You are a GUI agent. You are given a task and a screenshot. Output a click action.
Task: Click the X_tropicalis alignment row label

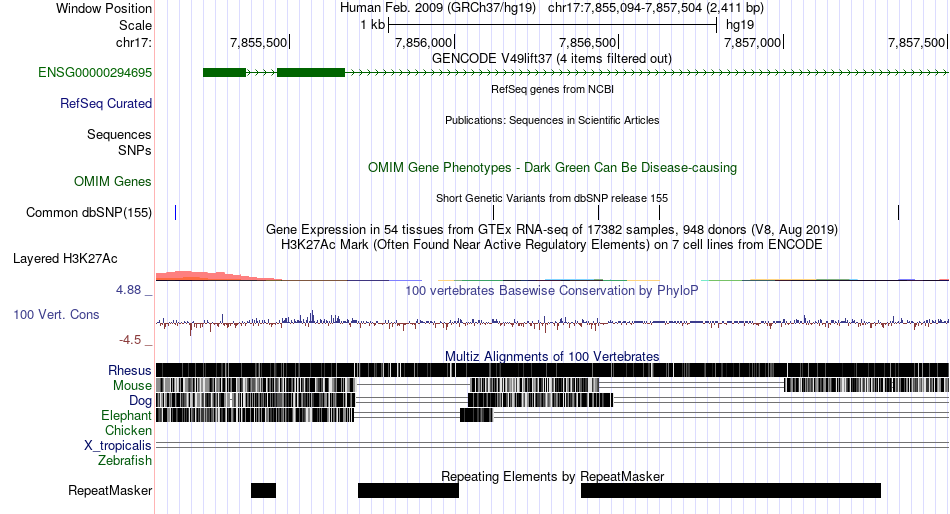coord(118,446)
